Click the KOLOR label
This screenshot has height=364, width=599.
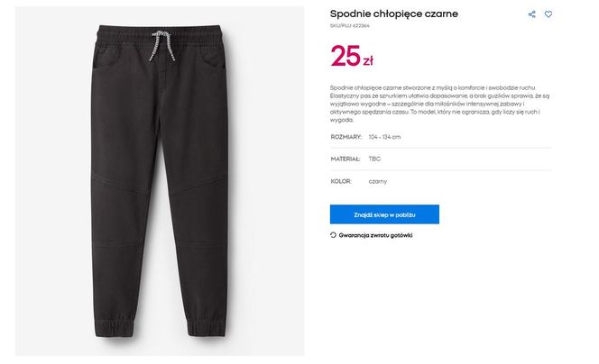pos(341,181)
